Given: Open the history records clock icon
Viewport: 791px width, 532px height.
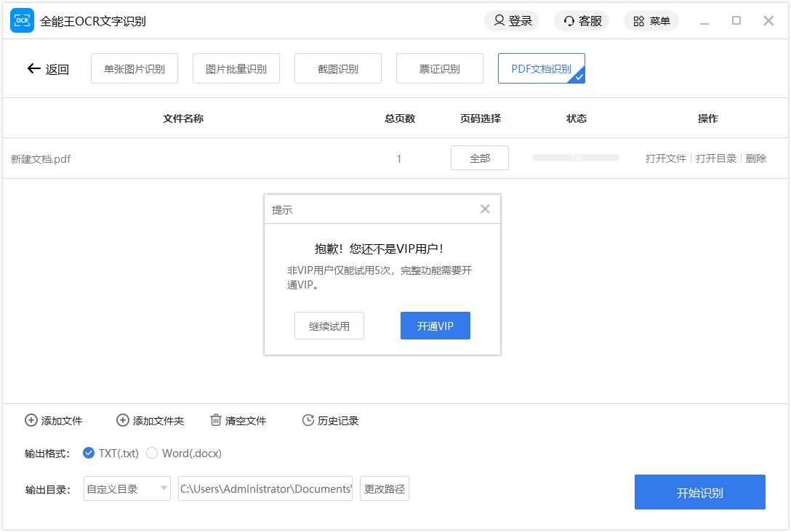Looking at the screenshot, I should pyautogui.click(x=308, y=420).
